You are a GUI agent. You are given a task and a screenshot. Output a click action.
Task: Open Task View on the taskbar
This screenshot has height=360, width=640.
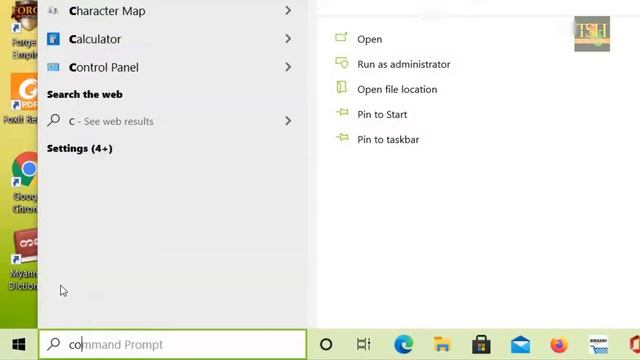[363, 344]
